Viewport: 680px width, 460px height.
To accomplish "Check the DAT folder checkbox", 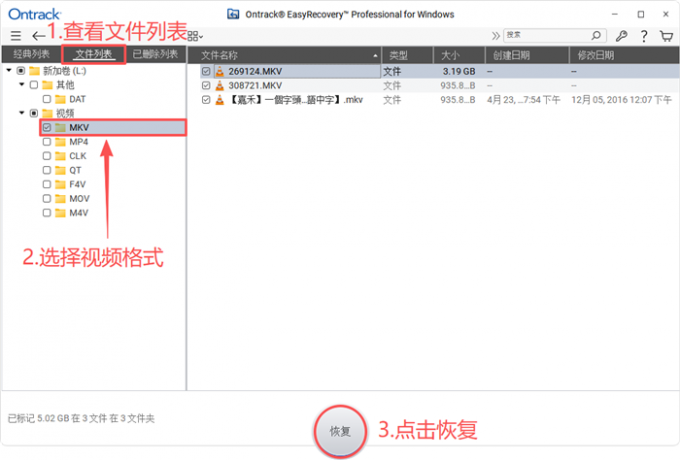I will [47, 99].
